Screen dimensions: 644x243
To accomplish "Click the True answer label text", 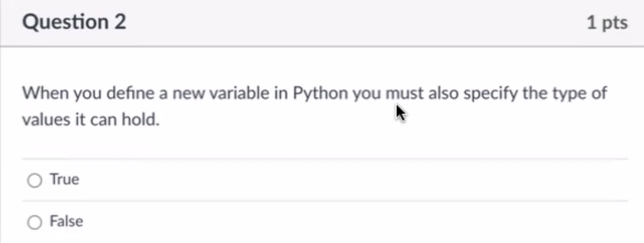I will coord(64,179).
